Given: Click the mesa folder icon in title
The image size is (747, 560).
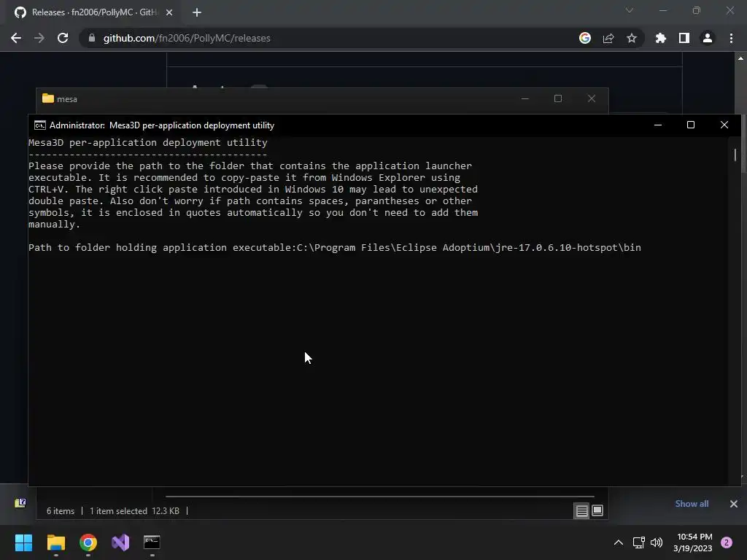Looking at the screenshot, I should 48,98.
